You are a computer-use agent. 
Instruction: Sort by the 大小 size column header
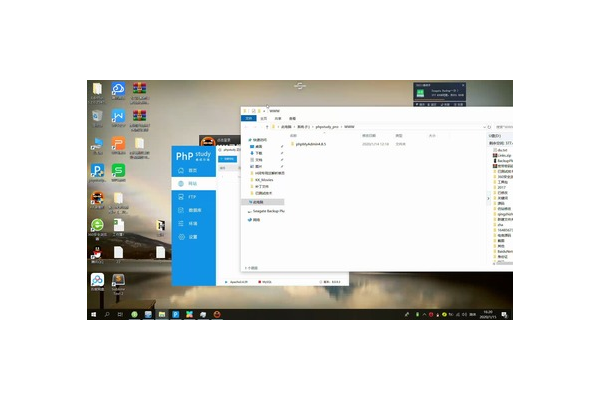point(432,136)
